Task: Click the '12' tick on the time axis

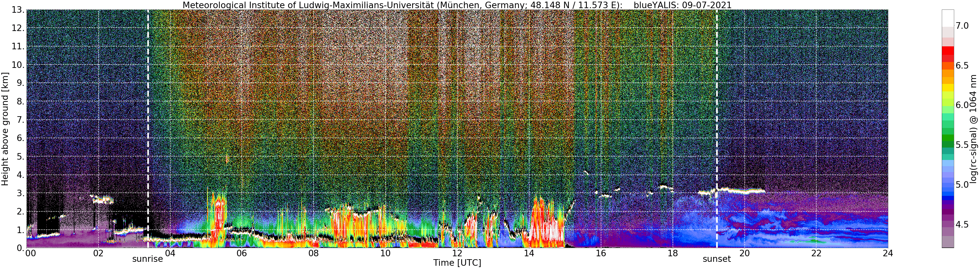Action: 457,253
